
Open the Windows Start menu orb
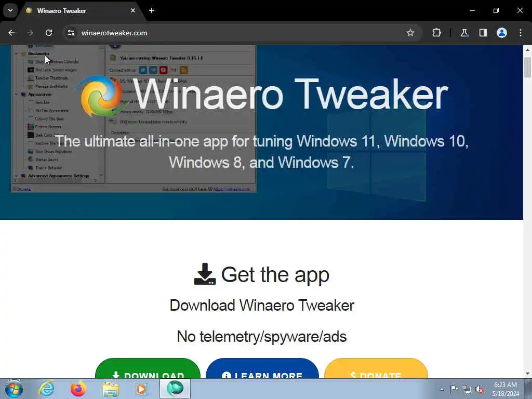tap(14, 389)
